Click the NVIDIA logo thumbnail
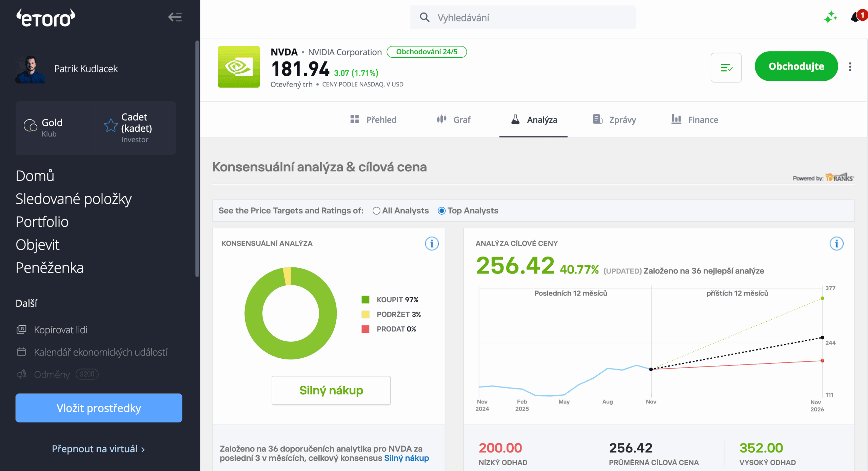868x471 pixels. click(x=239, y=67)
